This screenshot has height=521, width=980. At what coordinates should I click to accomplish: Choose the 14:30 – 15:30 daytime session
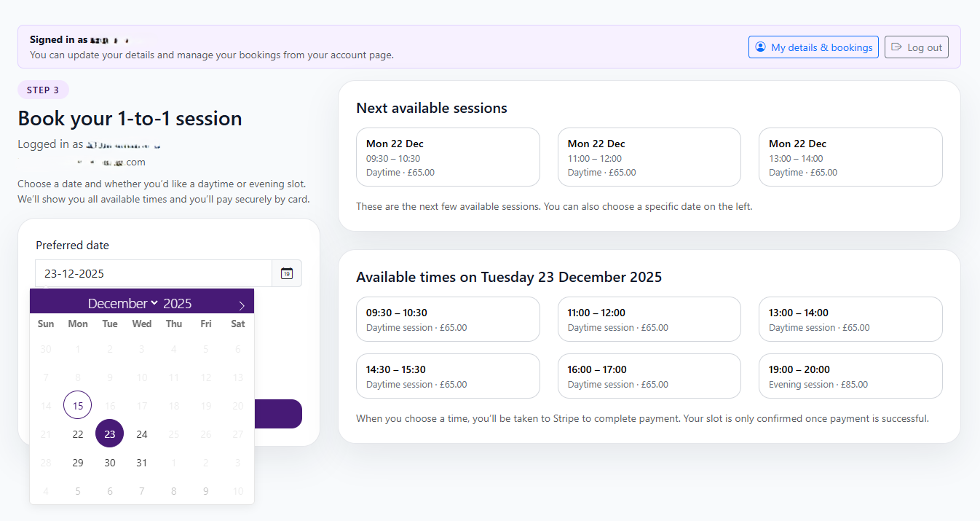(x=448, y=376)
